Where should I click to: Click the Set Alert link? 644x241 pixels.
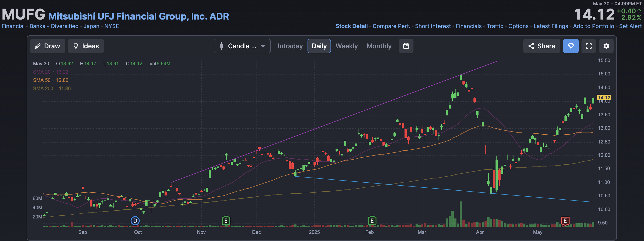[630, 26]
